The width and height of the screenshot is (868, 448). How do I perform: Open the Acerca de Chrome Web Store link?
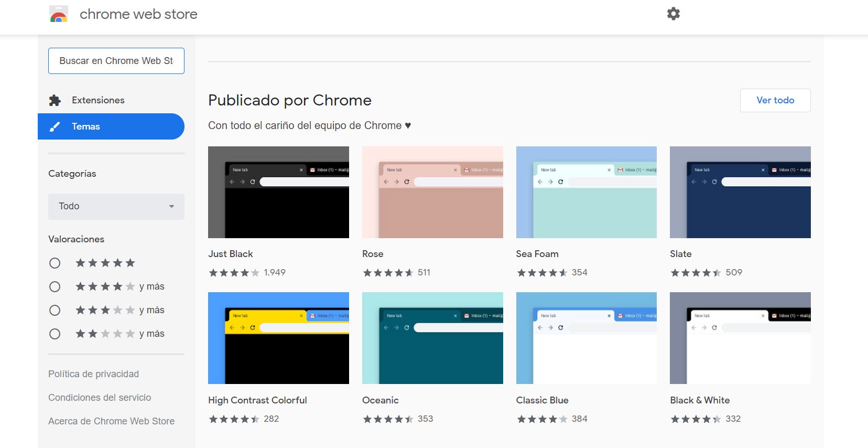point(111,421)
